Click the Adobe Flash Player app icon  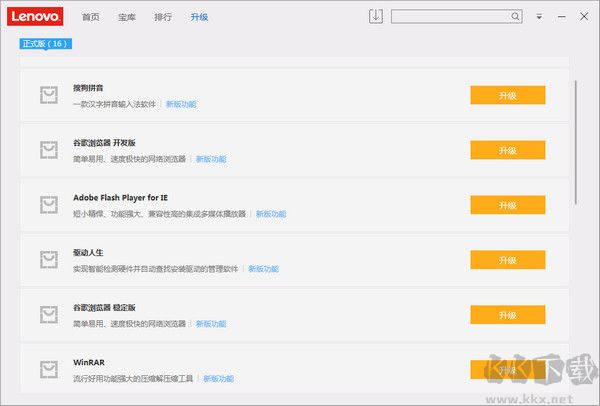tap(48, 205)
